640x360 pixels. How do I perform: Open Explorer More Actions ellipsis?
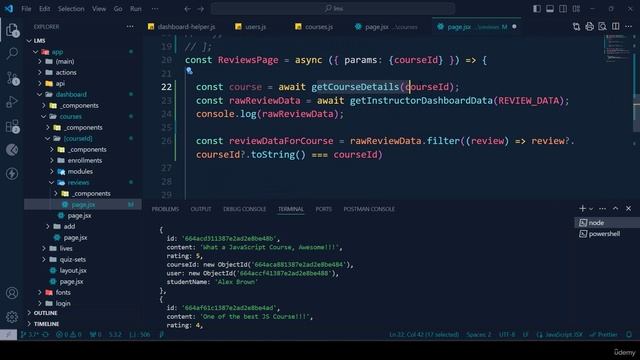(x=130, y=27)
